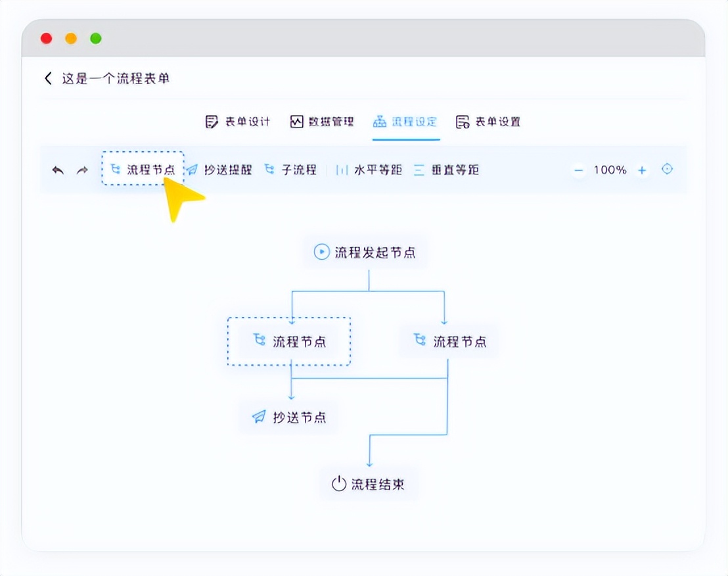Click the back arrow beside the form title

click(47, 78)
